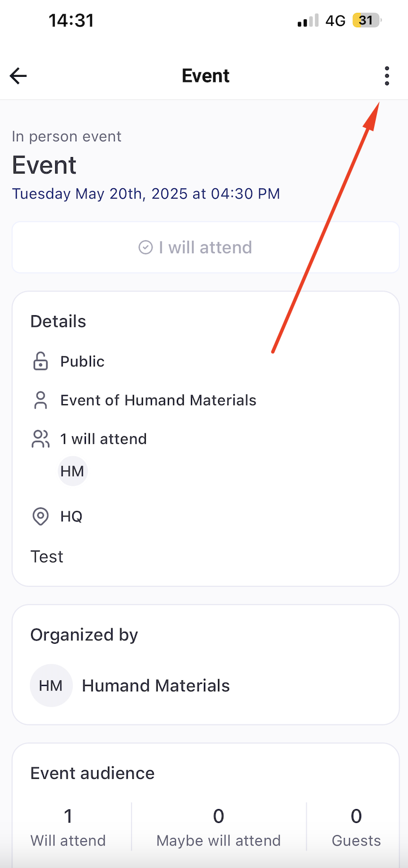This screenshot has height=868, width=408.
Task: Open the HM attendee avatar
Action: tap(72, 472)
